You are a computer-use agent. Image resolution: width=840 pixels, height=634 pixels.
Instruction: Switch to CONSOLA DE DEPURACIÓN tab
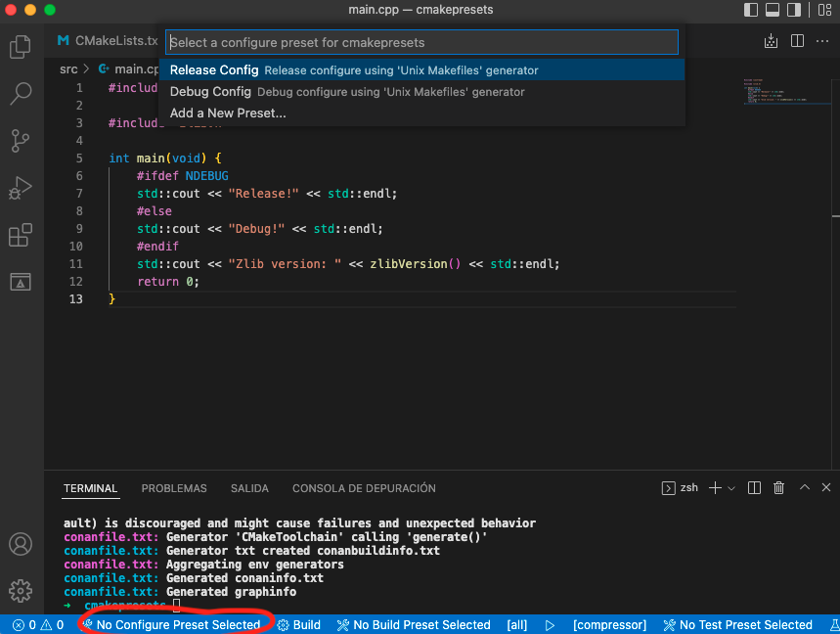(x=365, y=488)
